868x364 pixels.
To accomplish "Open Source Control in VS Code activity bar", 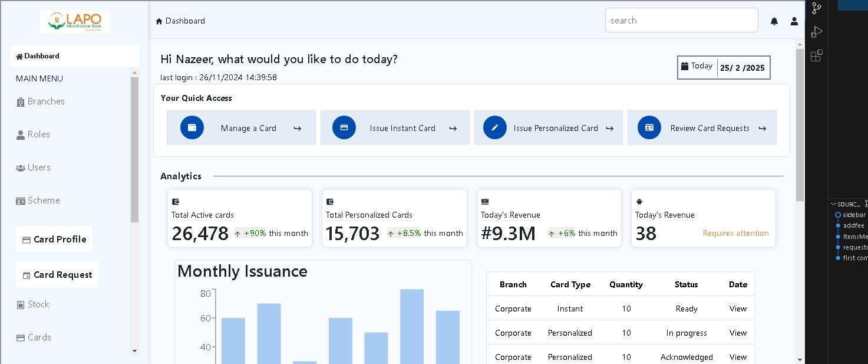I will (x=817, y=8).
